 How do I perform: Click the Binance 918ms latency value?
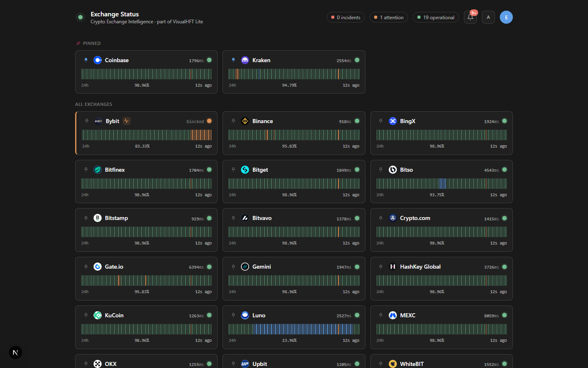click(x=345, y=121)
